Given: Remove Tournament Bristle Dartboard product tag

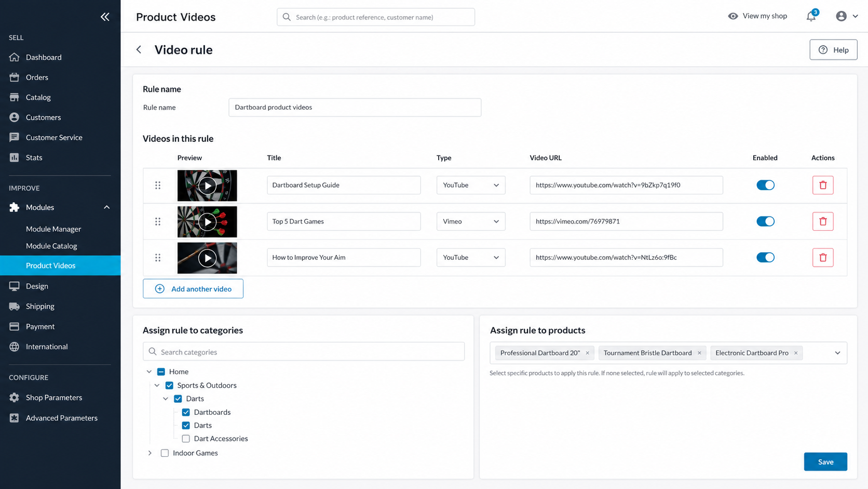Looking at the screenshot, I should [699, 353].
